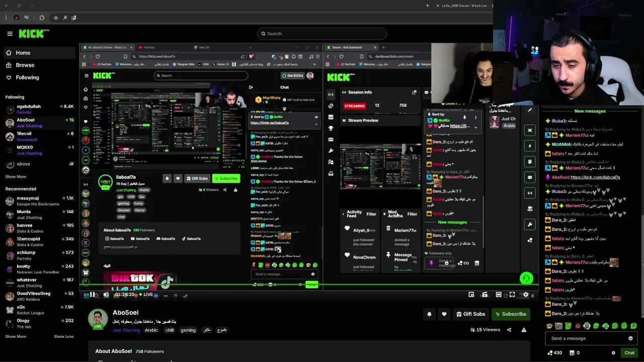The width and height of the screenshot is (644, 362).
Task: Open Murda's Just Chatting stream
Action: [39, 215]
